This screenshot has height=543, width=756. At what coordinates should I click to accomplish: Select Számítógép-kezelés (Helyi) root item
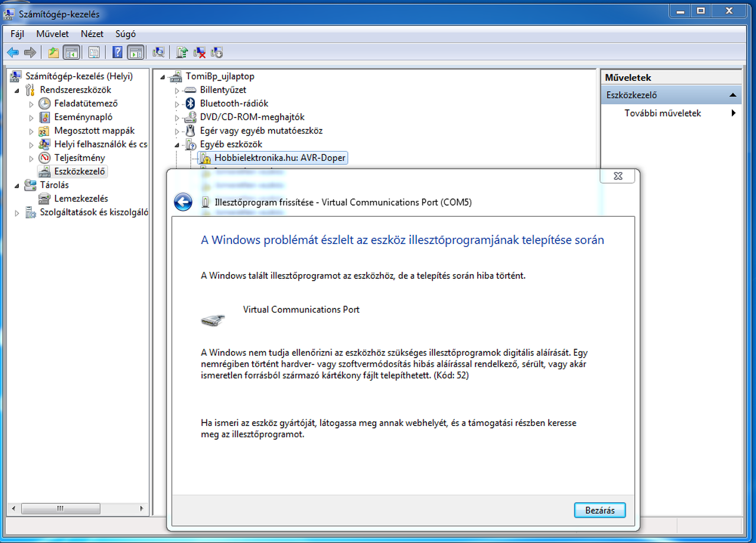coord(79,76)
